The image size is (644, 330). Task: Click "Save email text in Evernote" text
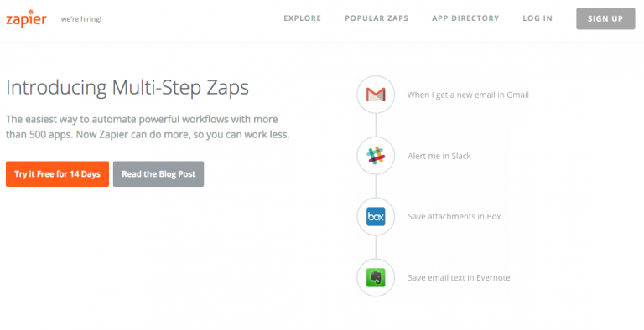[x=459, y=278]
